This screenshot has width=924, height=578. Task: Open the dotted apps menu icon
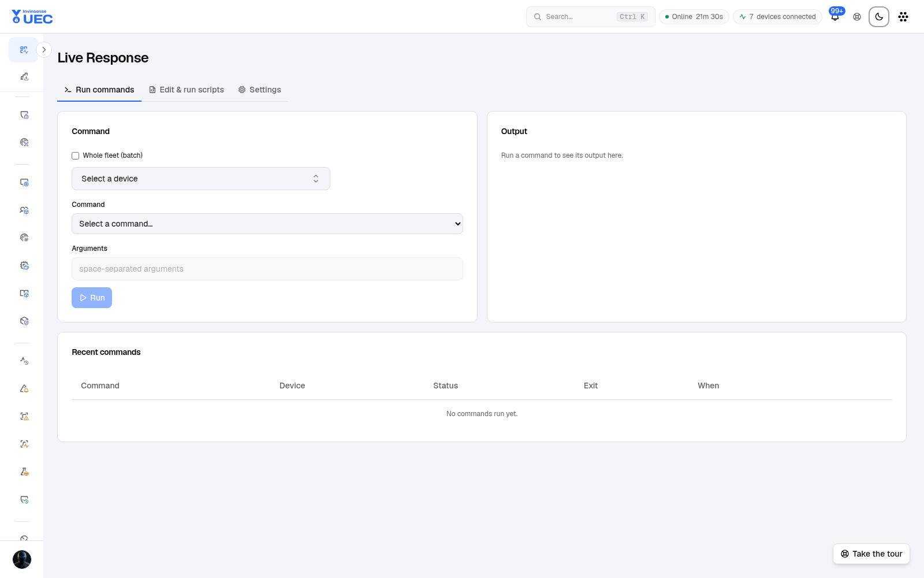[903, 17]
